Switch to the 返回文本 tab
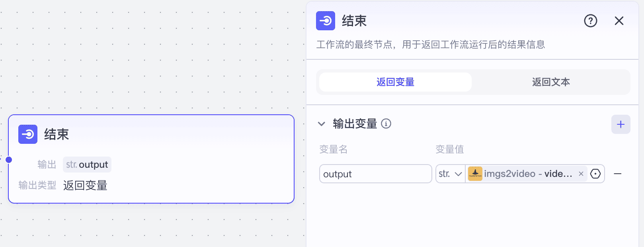644x247 pixels. [x=550, y=82]
